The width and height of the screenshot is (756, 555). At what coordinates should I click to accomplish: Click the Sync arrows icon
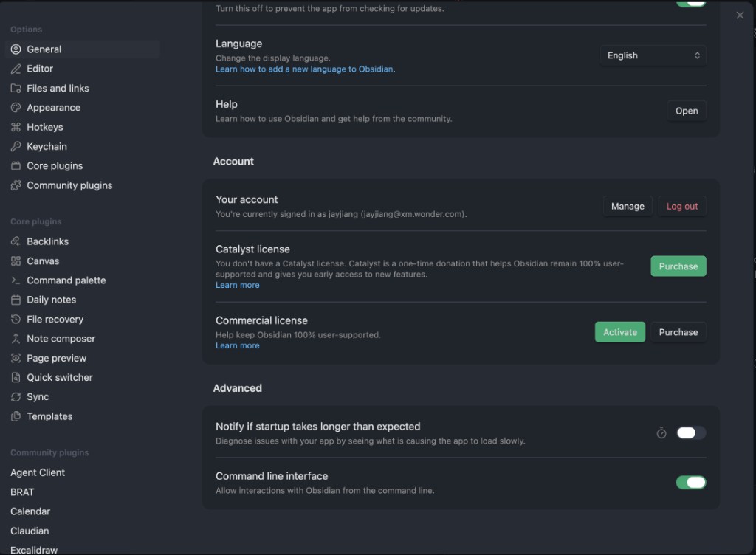(x=16, y=397)
